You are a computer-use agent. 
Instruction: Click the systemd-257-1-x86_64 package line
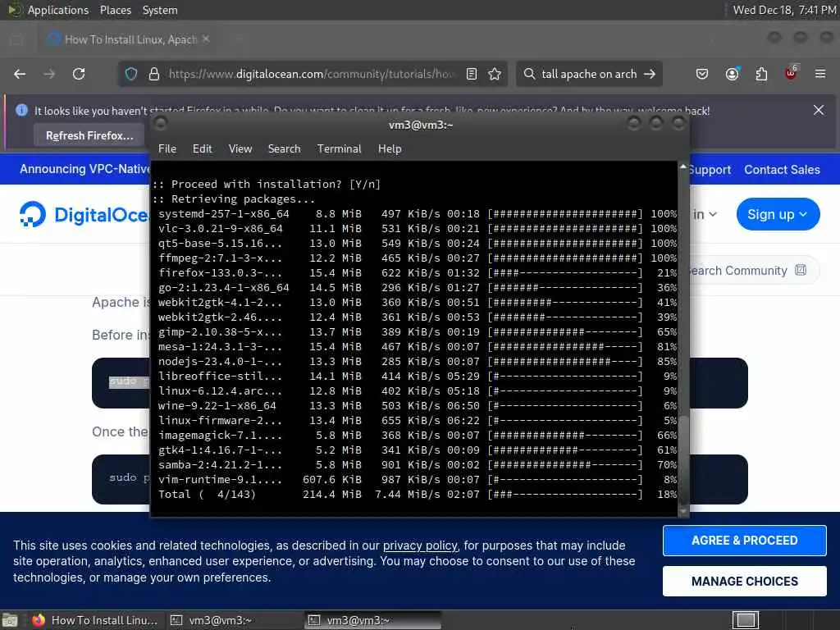coord(418,214)
